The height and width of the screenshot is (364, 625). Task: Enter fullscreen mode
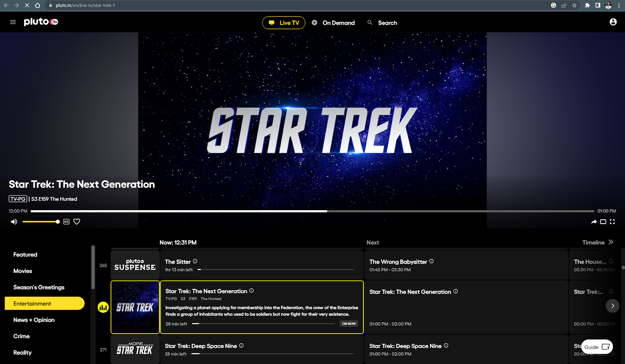point(612,222)
